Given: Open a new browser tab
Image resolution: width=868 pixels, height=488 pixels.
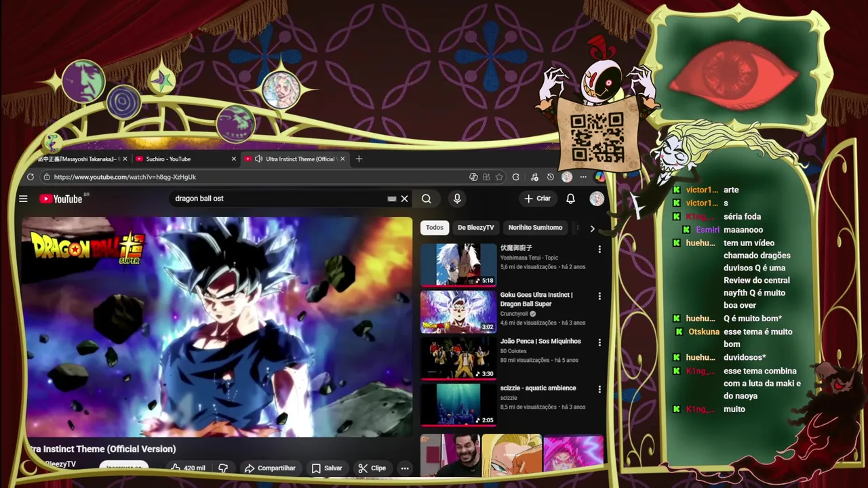Looking at the screenshot, I should click(359, 159).
